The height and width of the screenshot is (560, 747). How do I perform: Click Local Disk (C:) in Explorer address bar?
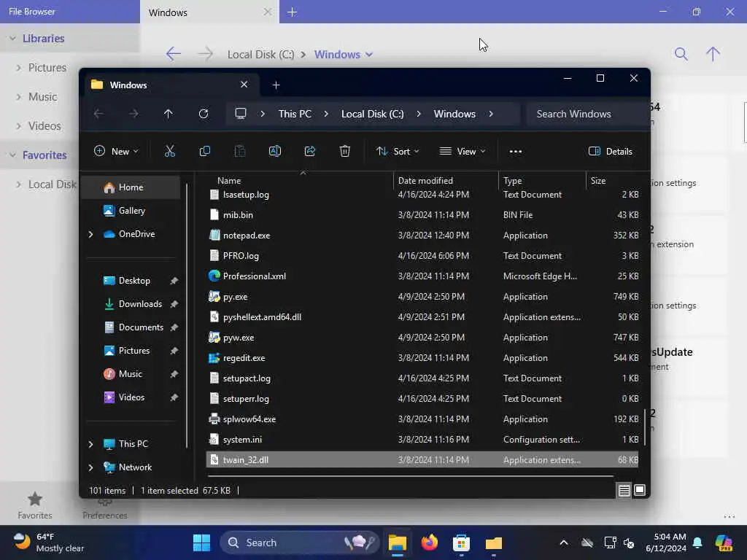(372, 114)
